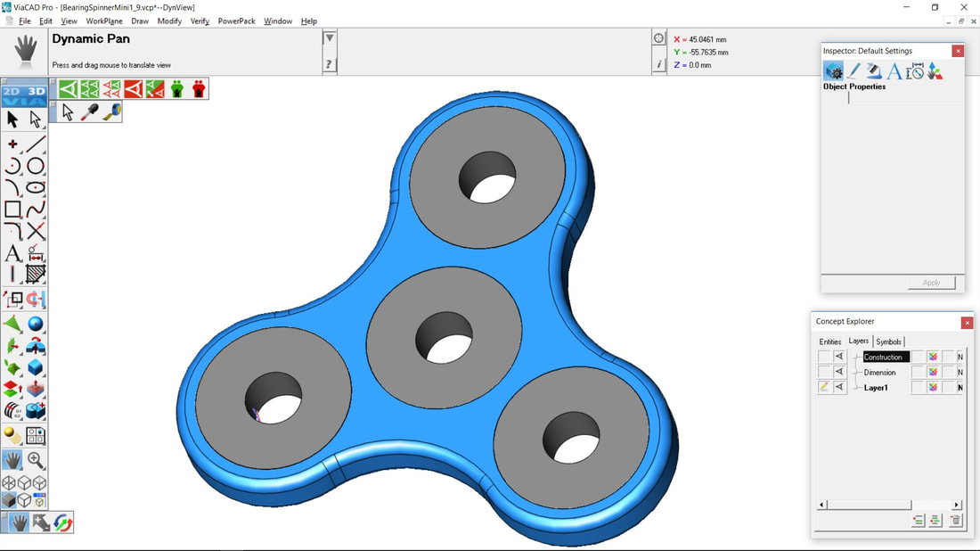Image resolution: width=980 pixels, height=551 pixels.
Task: Click the dynamic rotate view icon
Action: point(62,523)
